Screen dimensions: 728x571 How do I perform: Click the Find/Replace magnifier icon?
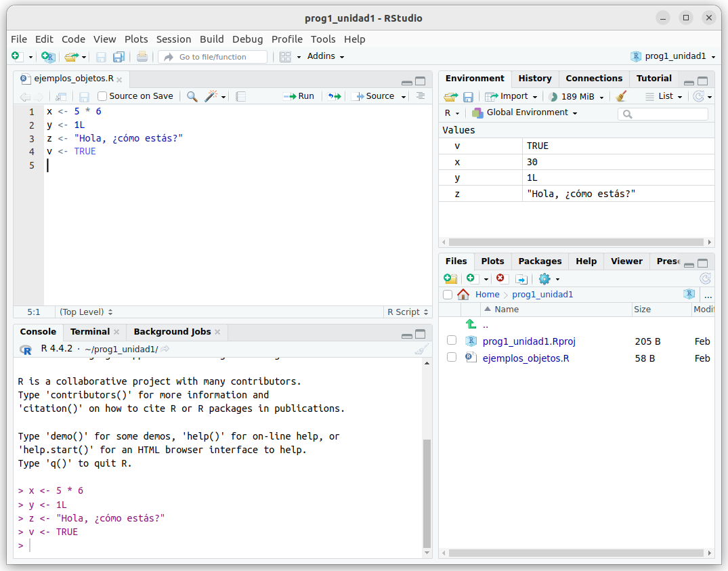pyautogui.click(x=192, y=96)
